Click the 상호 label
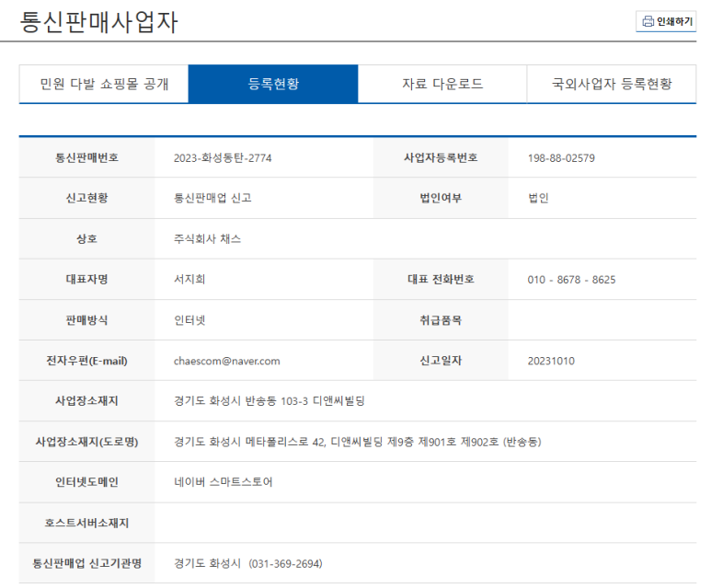 click(86, 238)
